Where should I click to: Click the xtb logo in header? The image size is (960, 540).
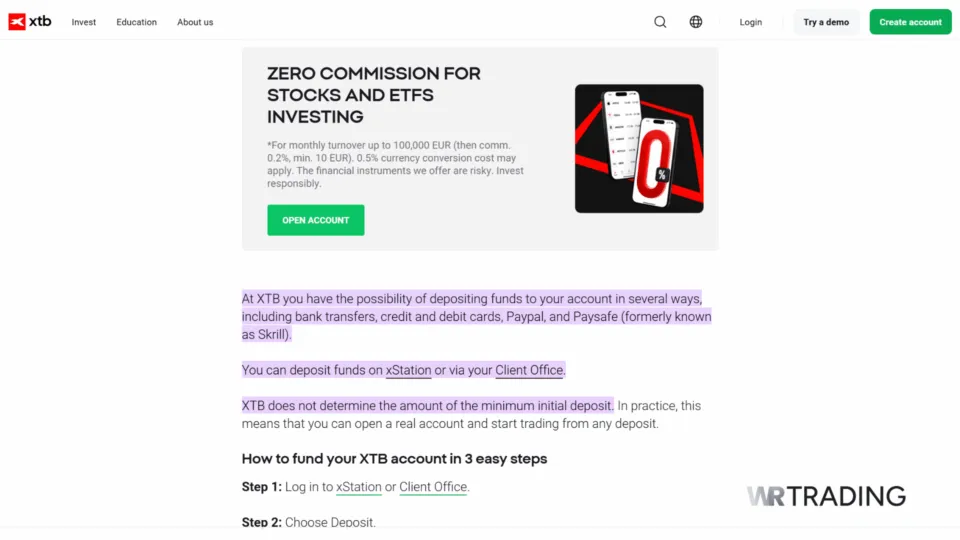coord(29,22)
